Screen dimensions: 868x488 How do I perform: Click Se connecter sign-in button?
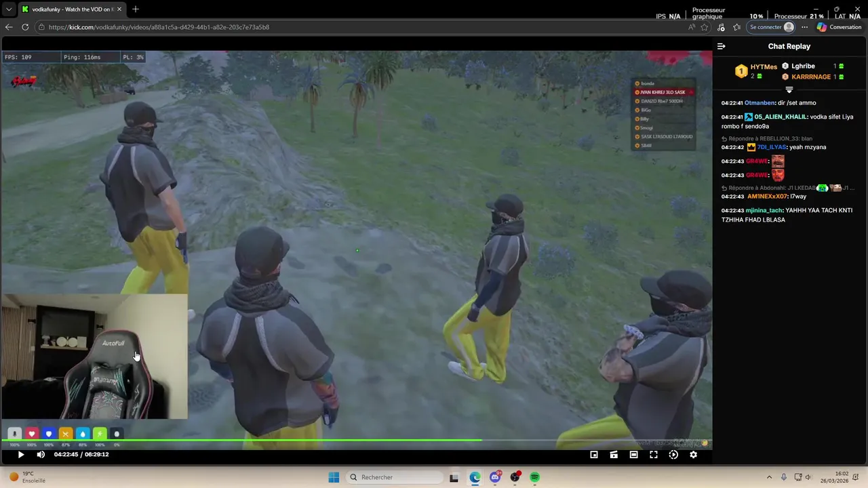click(771, 27)
